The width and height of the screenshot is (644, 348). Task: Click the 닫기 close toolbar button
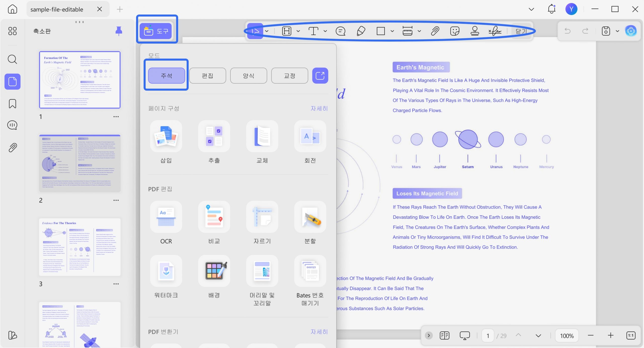(x=521, y=31)
